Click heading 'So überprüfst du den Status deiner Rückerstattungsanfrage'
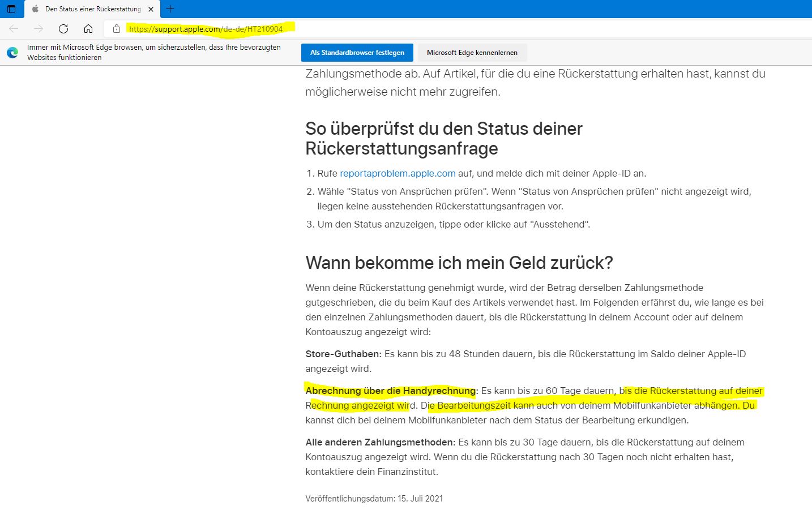This screenshot has height=510, width=812. pos(444,138)
